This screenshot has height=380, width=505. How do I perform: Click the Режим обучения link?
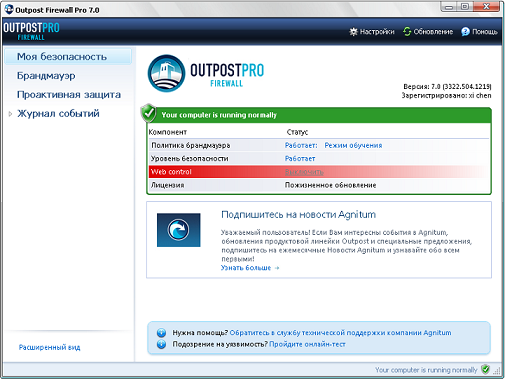pyautogui.click(x=353, y=145)
